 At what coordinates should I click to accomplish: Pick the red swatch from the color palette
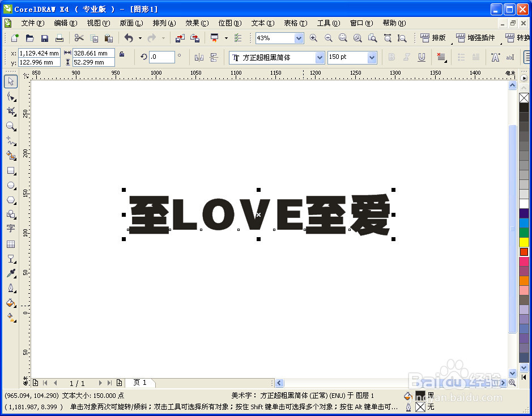pyautogui.click(x=524, y=251)
